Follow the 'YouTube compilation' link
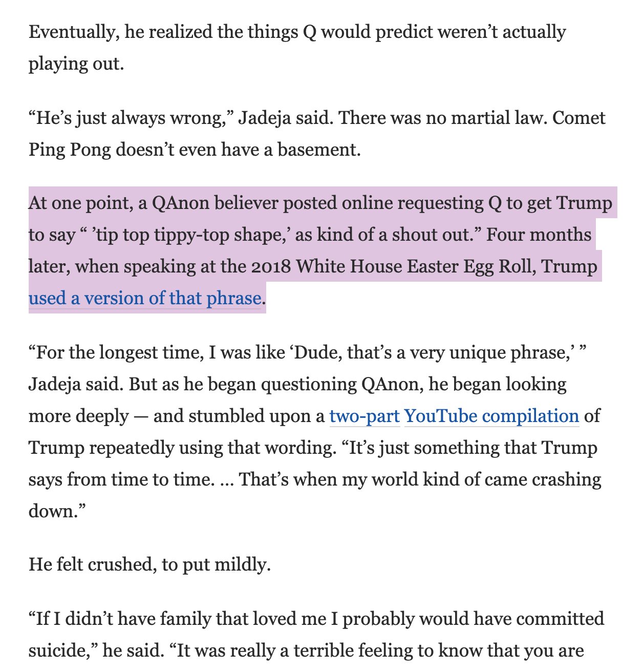Viewport: 643px width, 672px height. pos(491,416)
